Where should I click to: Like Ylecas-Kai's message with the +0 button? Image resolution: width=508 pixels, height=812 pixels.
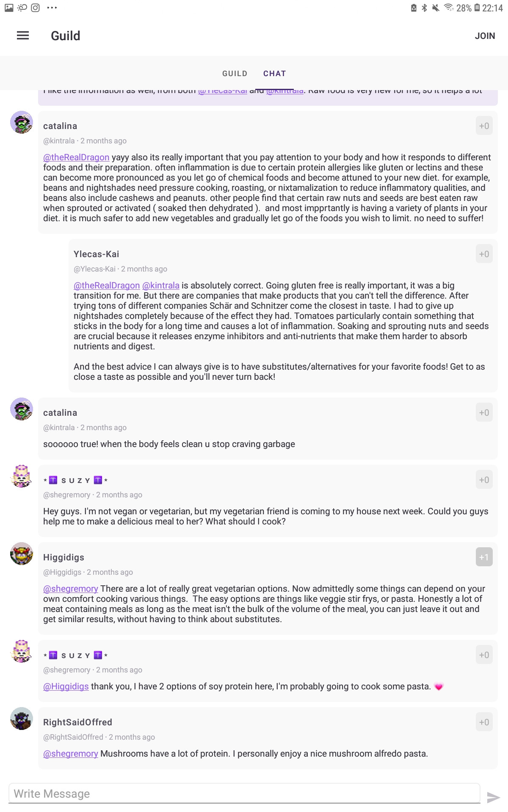[484, 254]
